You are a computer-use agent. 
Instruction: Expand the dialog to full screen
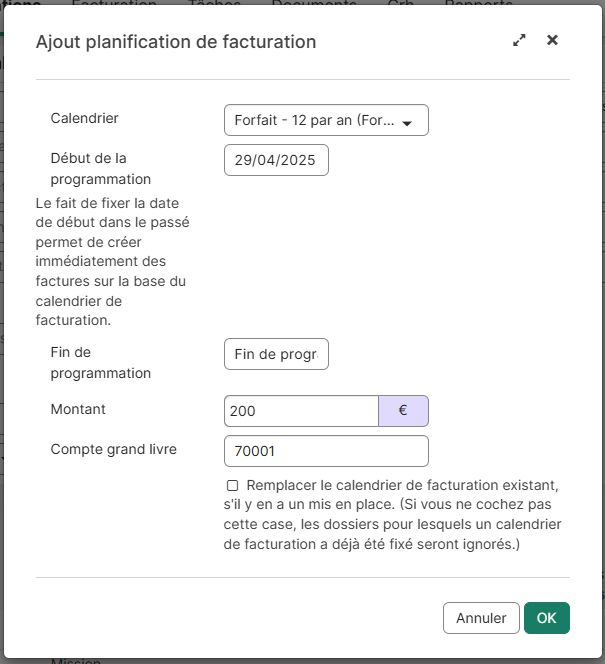click(x=519, y=41)
